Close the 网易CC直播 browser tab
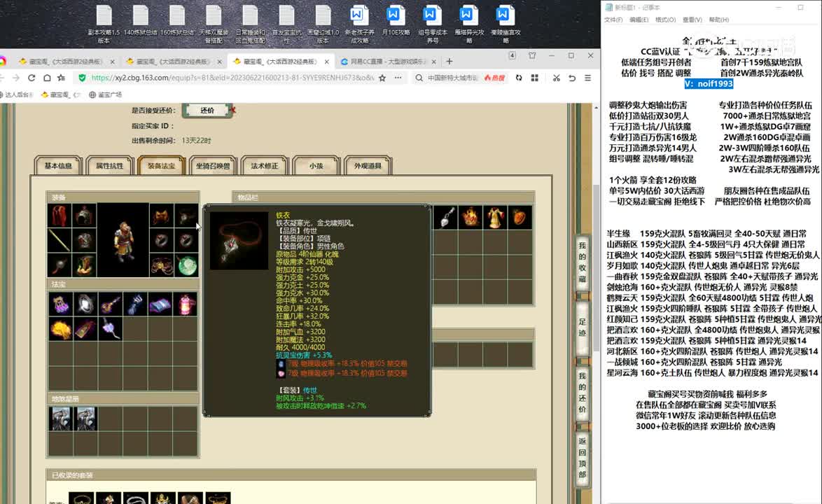822x504 pixels. (x=433, y=62)
